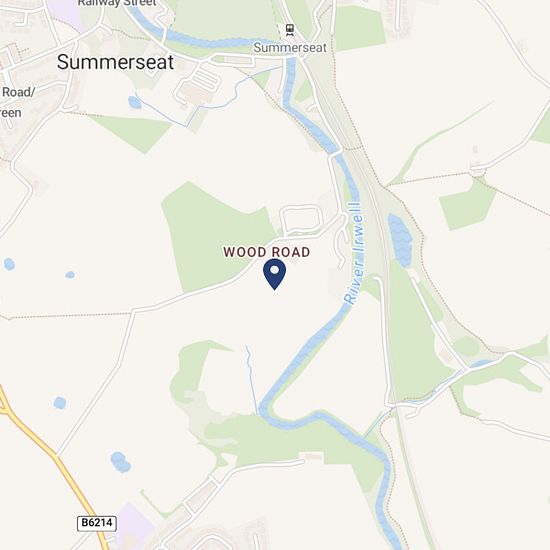Select the WOOD ROAD label
550x550 pixels.
[267, 252]
